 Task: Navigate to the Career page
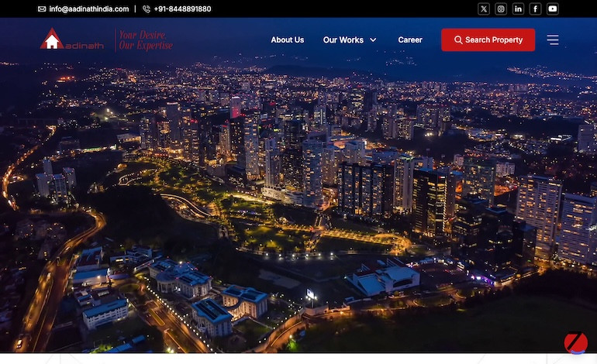click(x=410, y=39)
